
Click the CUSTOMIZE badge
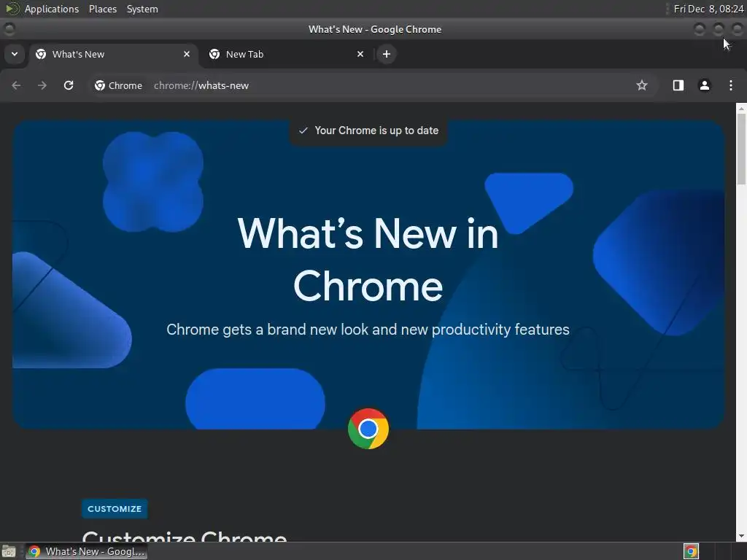[115, 508]
